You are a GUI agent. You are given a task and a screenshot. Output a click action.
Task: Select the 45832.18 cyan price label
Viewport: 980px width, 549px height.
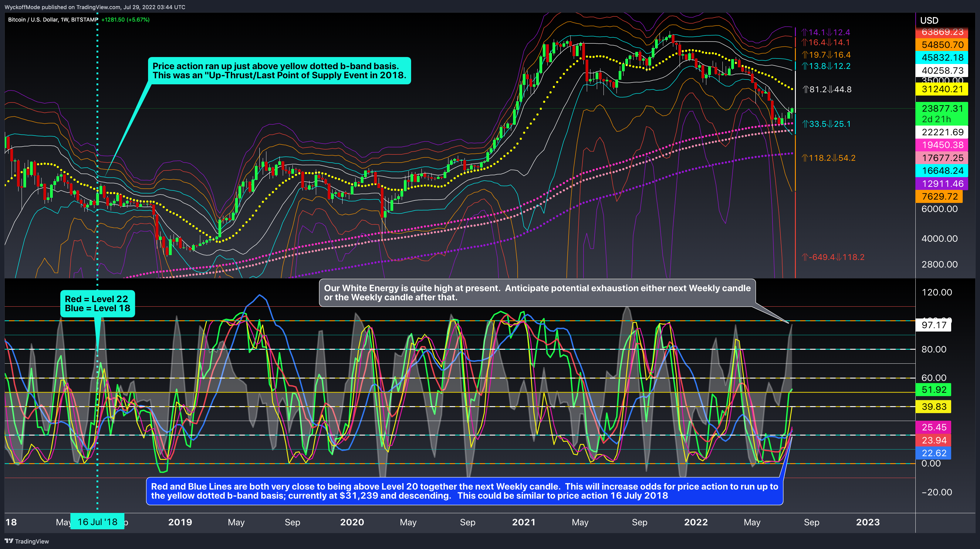pos(941,58)
